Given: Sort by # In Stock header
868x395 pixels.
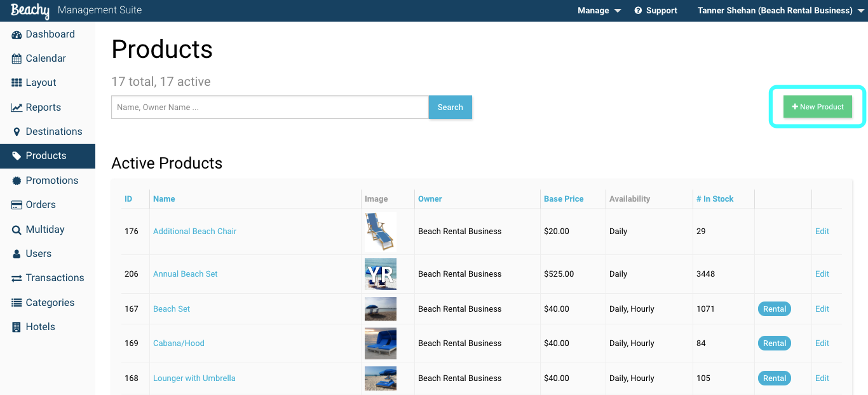Looking at the screenshot, I should (715, 199).
